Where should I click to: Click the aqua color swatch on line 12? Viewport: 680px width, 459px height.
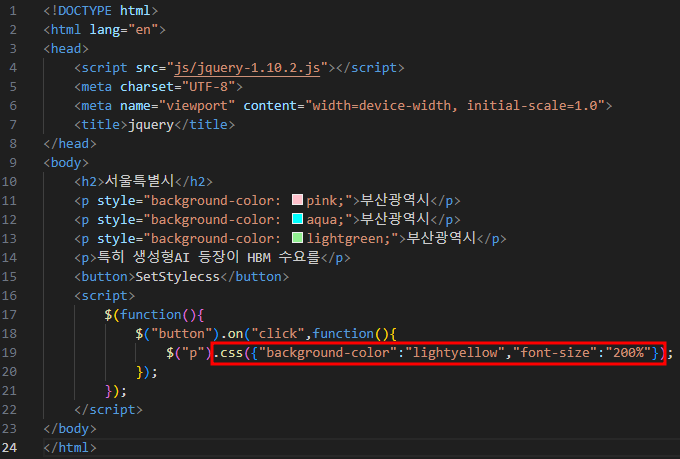coord(297,219)
